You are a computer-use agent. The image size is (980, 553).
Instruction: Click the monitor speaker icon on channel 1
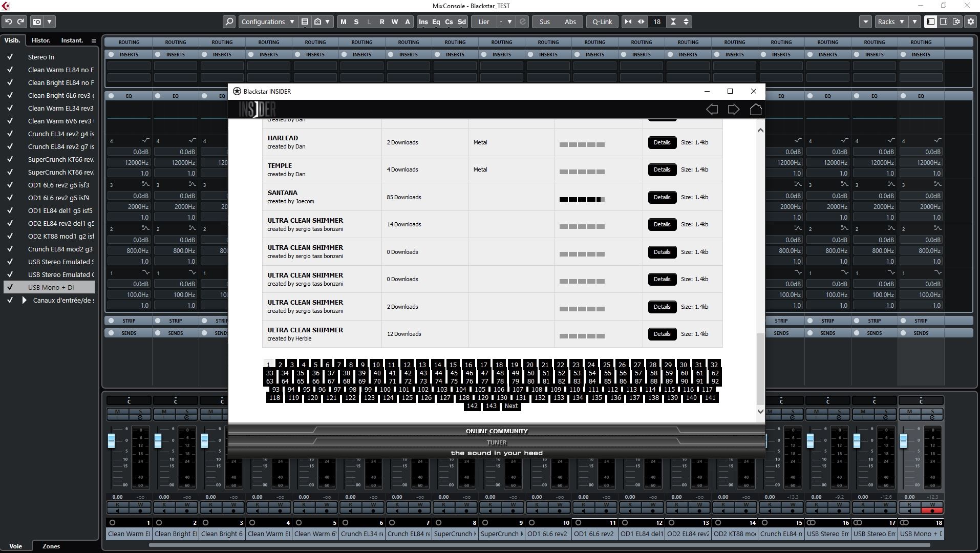pos(117,511)
